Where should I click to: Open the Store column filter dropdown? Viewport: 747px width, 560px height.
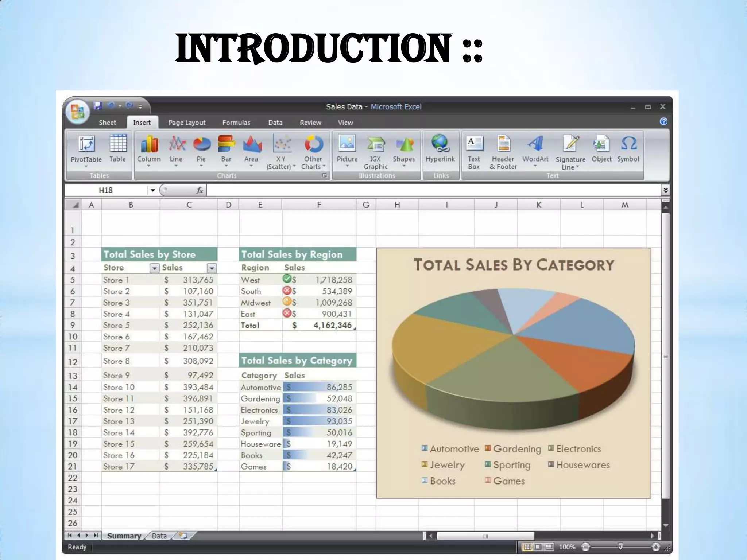pos(155,268)
